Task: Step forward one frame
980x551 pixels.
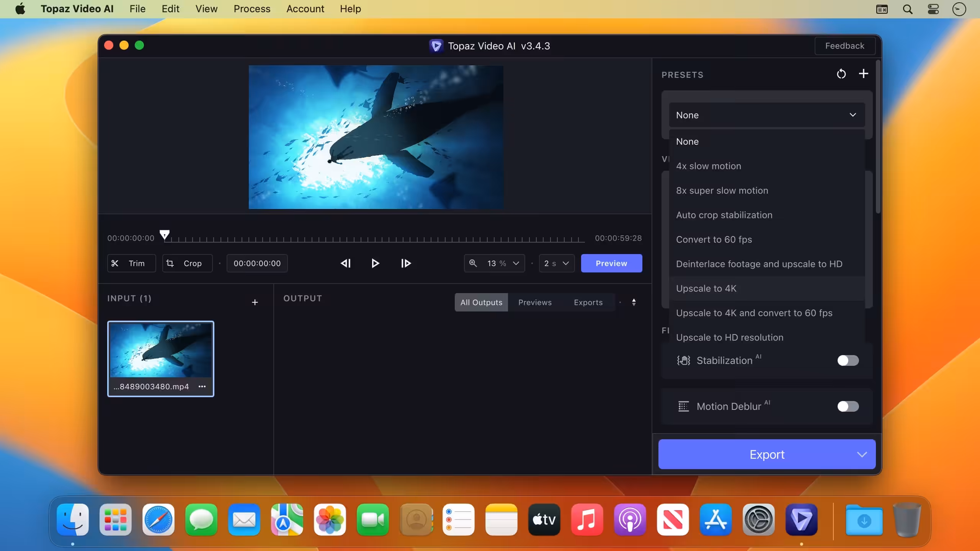Action: (406, 263)
